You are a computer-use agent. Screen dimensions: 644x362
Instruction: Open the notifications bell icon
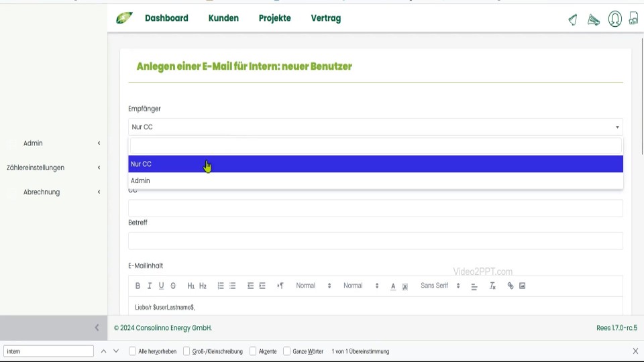tap(573, 19)
